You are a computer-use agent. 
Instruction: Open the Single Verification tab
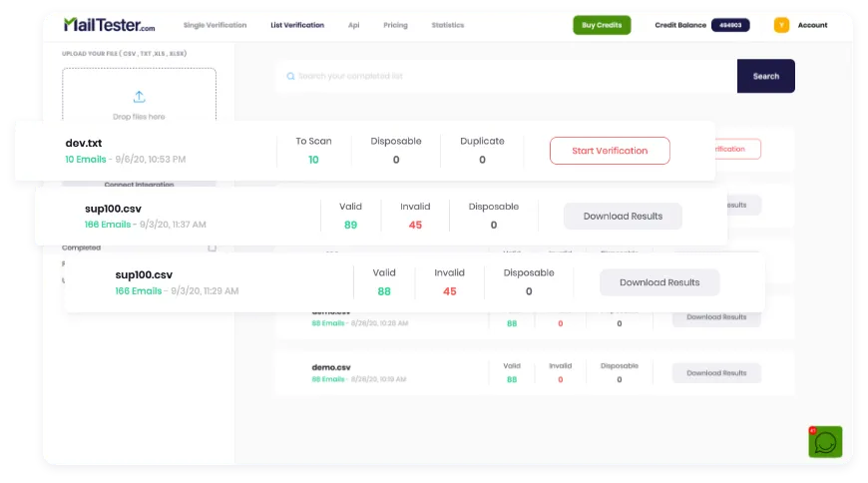(215, 25)
